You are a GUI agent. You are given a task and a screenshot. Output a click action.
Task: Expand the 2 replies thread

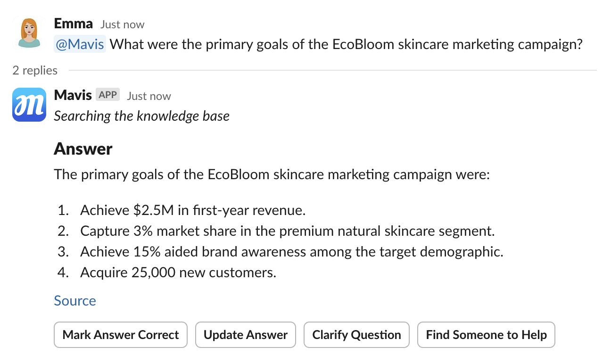34,70
